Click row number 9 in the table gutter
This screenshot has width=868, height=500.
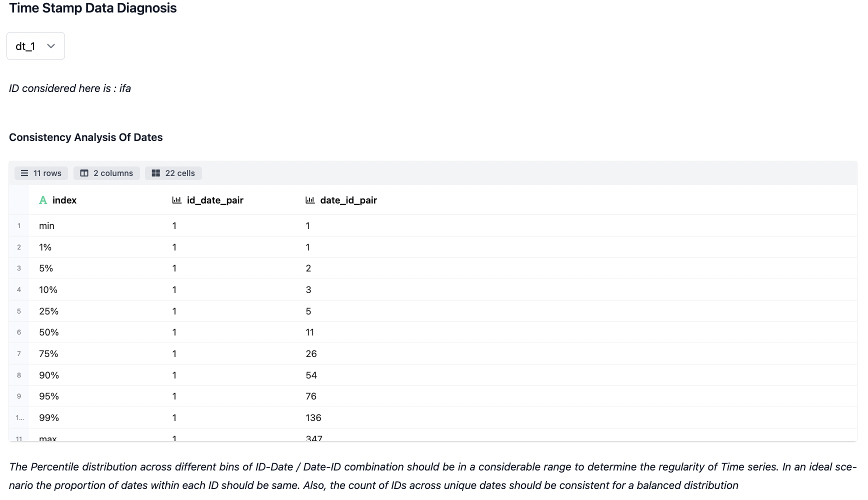(x=19, y=396)
